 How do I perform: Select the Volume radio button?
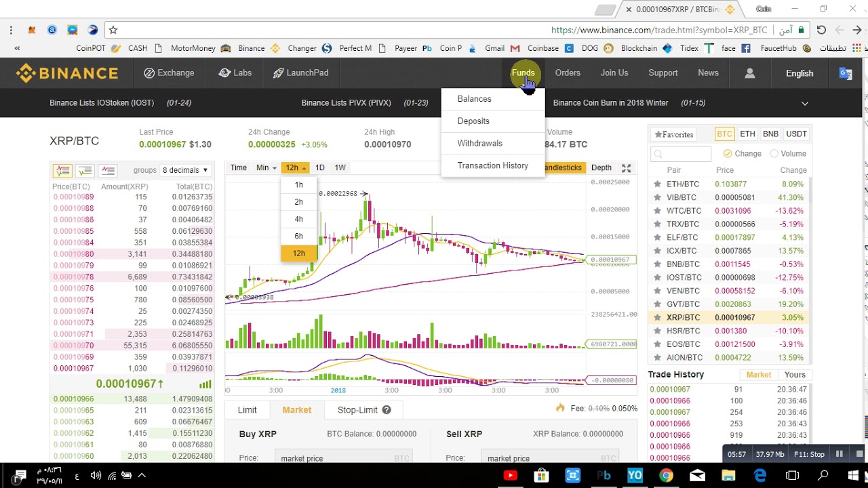click(774, 154)
